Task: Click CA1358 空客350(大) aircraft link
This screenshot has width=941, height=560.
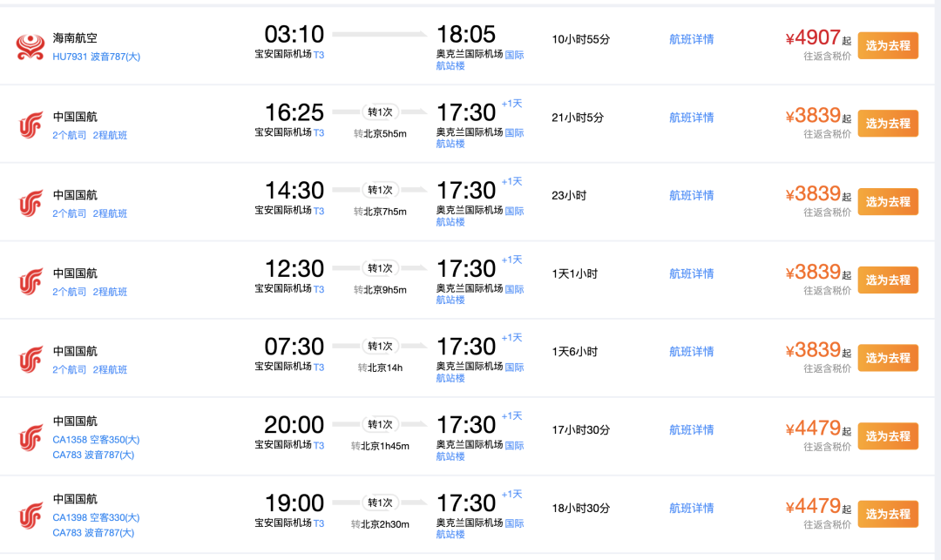Action: 96,440
